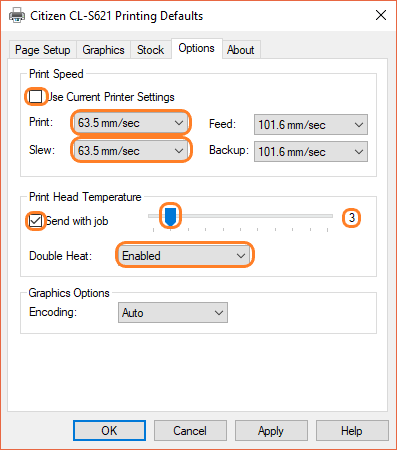
Task: Click the print head temperature slider thumb
Action: (170, 217)
